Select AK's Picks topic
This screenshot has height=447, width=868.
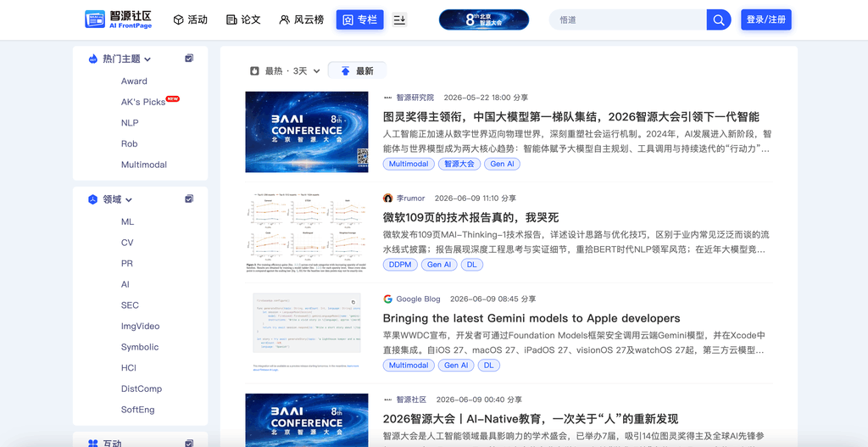tap(143, 102)
